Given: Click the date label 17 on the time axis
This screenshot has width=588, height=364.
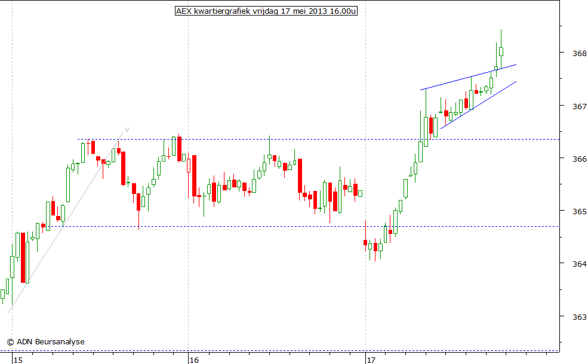Looking at the screenshot, I should [x=371, y=360].
